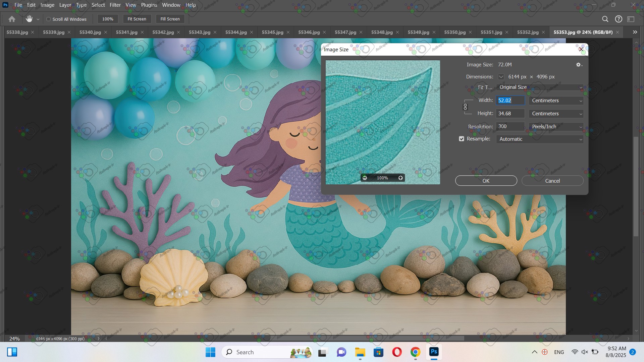Confirm Image Size with OK button
Screen dimensions: 644x362
[x=486, y=181]
